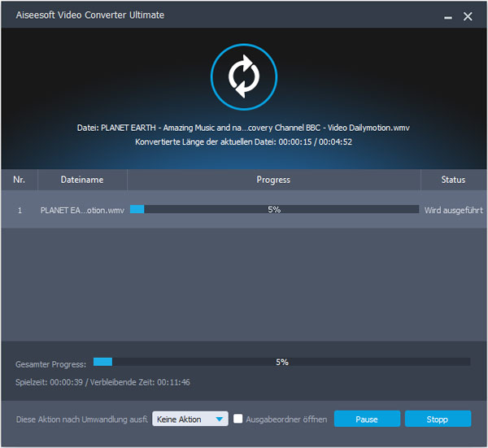Select the PLANET EA...otion.wmv file name cell
488x448 pixels.
82,210
